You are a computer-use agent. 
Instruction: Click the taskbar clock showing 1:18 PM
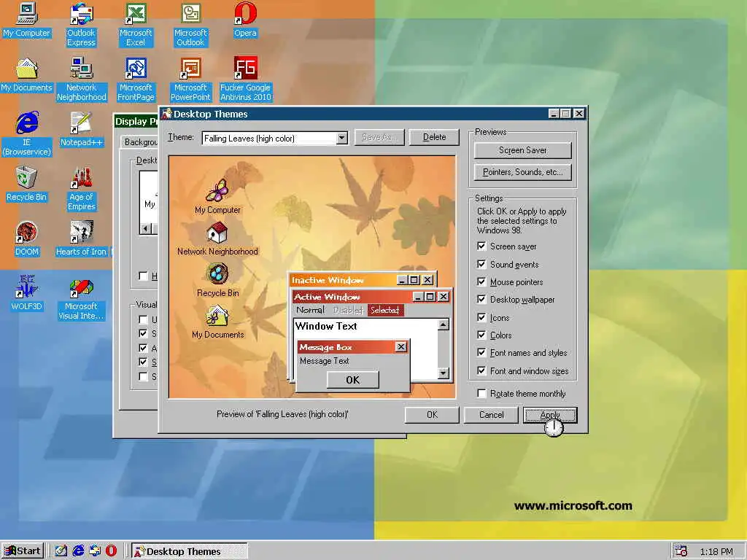[x=716, y=551]
